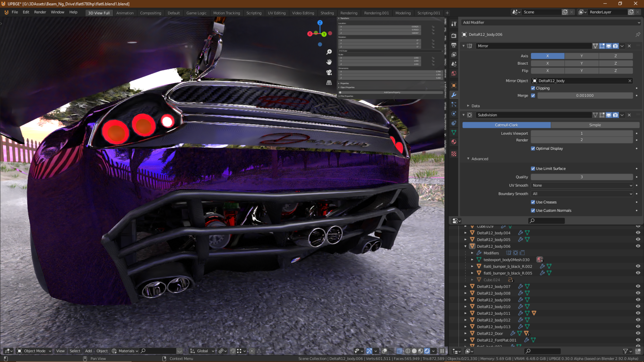The width and height of the screenshot is (644, 362).
Task: Open the Render menu
Action: [x=40, y=12]
